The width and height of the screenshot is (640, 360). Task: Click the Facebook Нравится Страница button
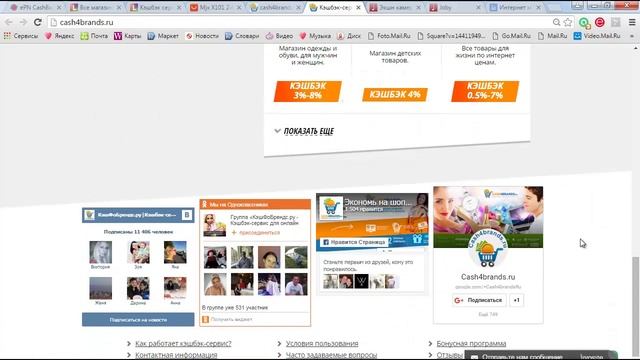tap(353, 242)
